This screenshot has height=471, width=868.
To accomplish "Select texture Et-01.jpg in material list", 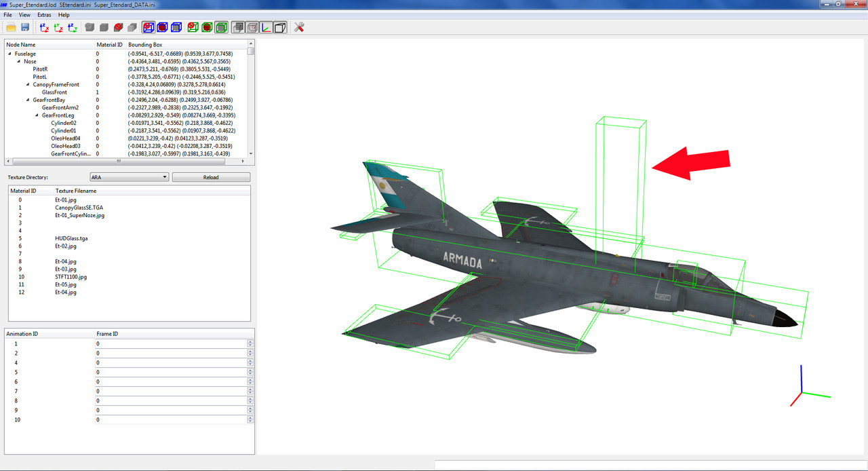I will coord(66,200).
